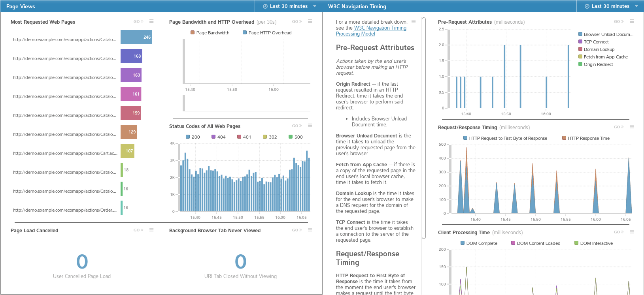Toggle Fetch from App Cache legend entry

(603, 57)
